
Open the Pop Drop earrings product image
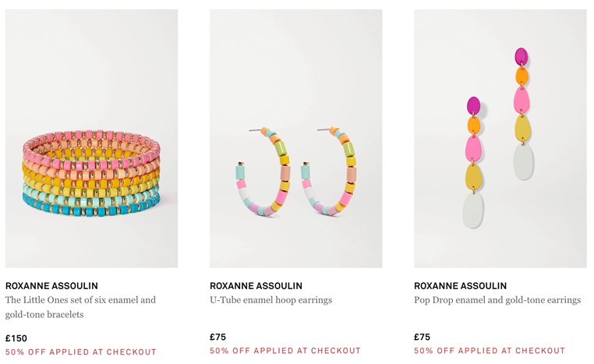(500, 139)
